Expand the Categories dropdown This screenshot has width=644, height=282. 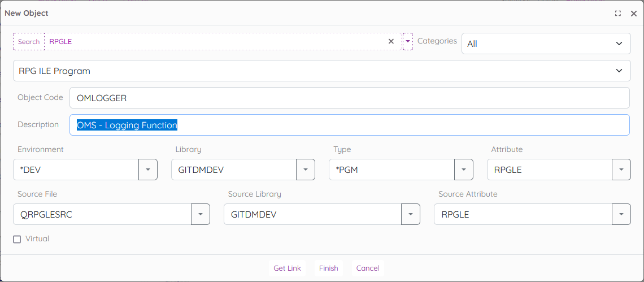click(x=546, y=44)
